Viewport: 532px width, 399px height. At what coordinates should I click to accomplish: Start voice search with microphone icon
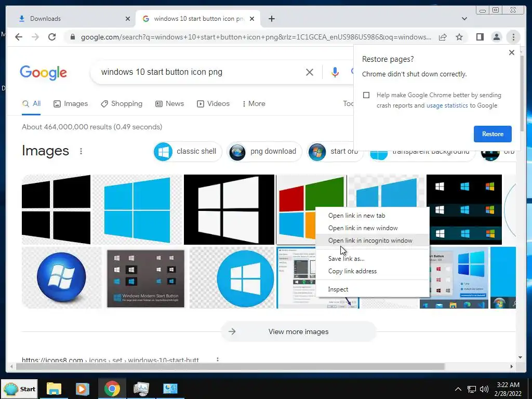(335, 72)
